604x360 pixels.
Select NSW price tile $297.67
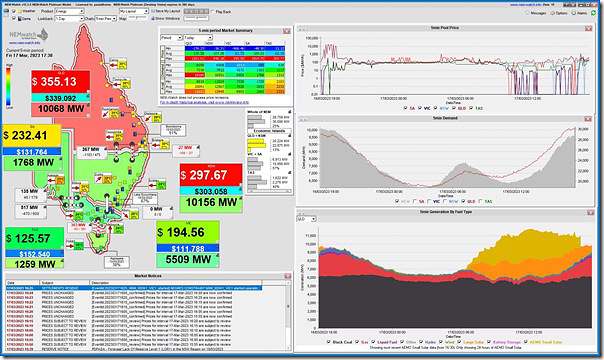(211, 175)
